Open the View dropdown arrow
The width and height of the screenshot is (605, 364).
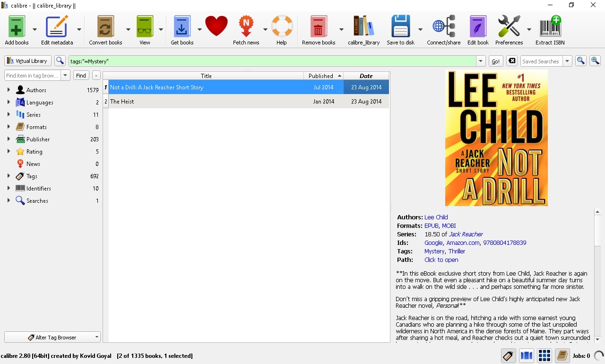coord(161,29)
